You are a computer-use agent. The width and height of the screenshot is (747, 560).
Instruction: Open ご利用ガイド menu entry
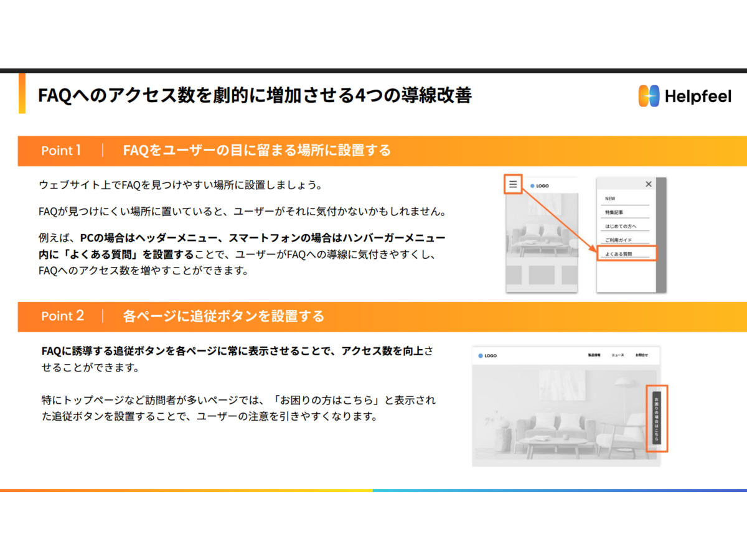(618, 240)
